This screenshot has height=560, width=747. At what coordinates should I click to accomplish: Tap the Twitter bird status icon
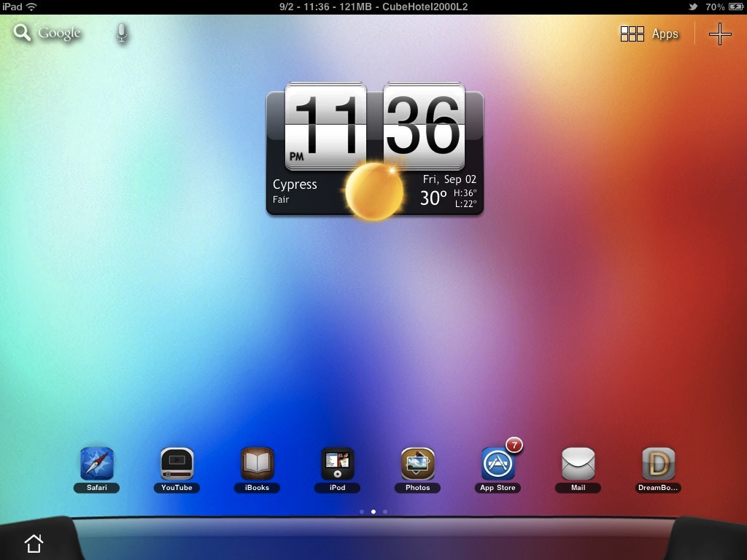click(x=693, y=7)
